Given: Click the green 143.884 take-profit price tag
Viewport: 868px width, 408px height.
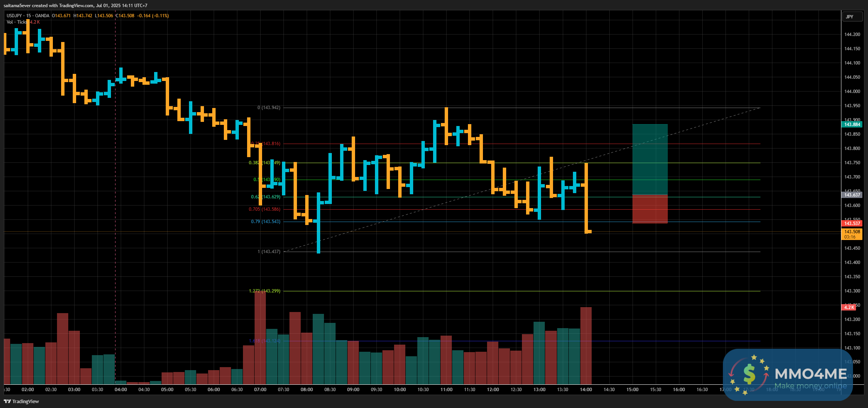Looking at the screenshot, I should tap(852, 124).
